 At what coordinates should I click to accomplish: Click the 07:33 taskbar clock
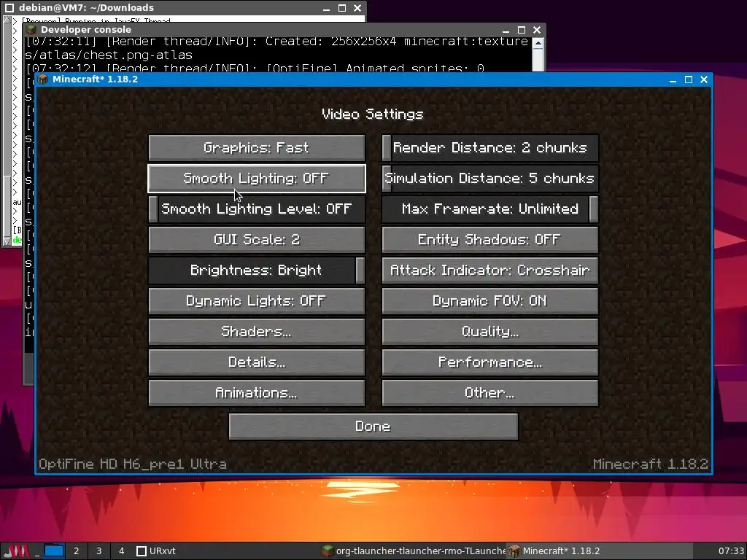coord(731,551)
